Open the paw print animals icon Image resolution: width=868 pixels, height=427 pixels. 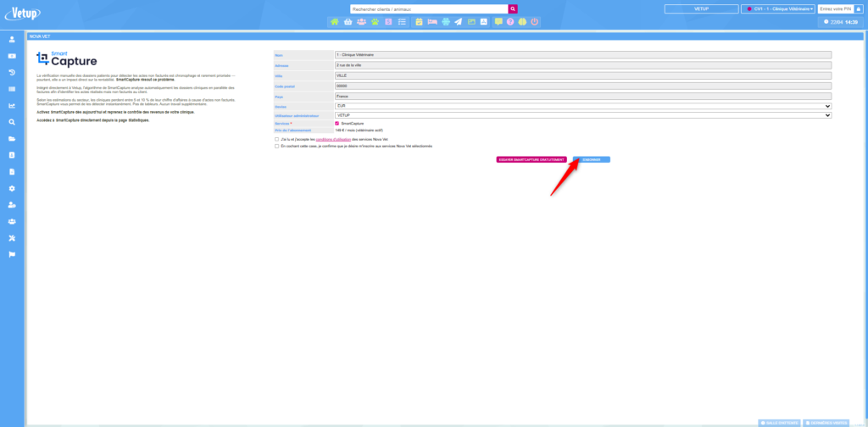(375, 21)
